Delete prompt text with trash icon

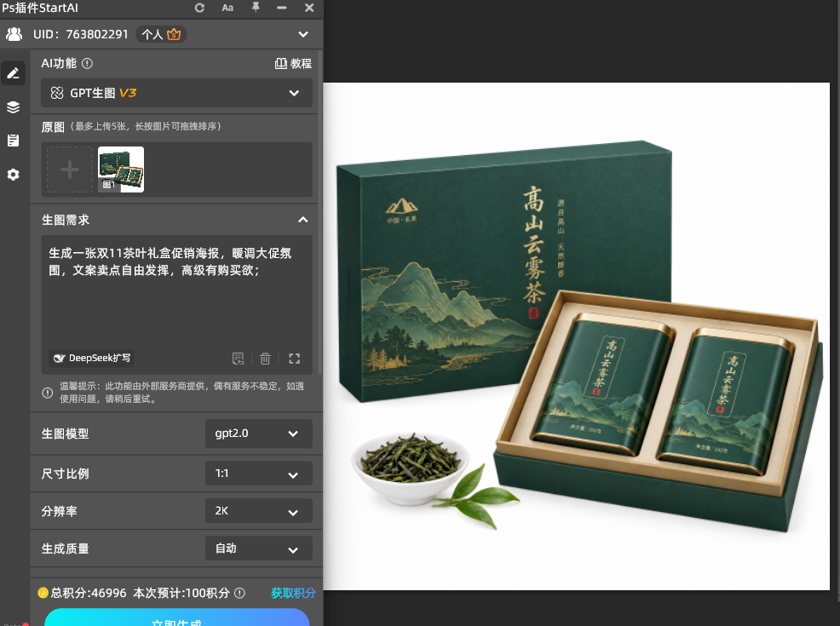coord(265,359)
